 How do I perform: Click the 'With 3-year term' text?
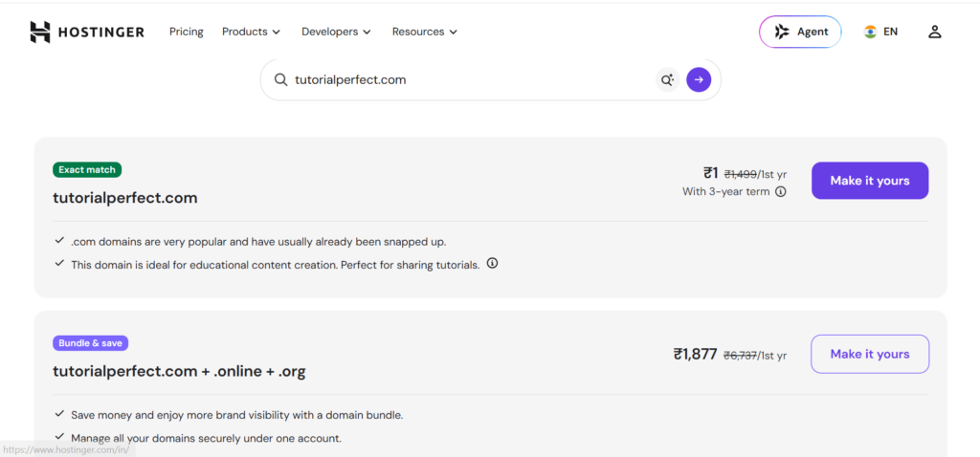tap(725, 191)
